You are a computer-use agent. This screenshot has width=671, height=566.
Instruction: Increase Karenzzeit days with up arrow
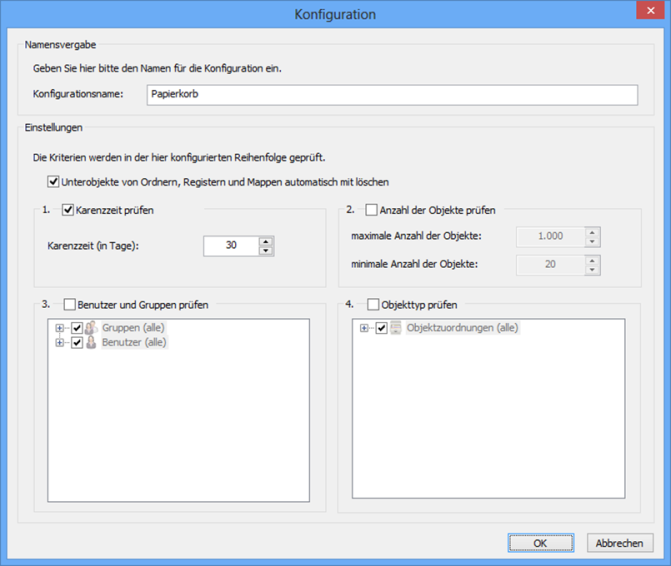pos(266,240)
